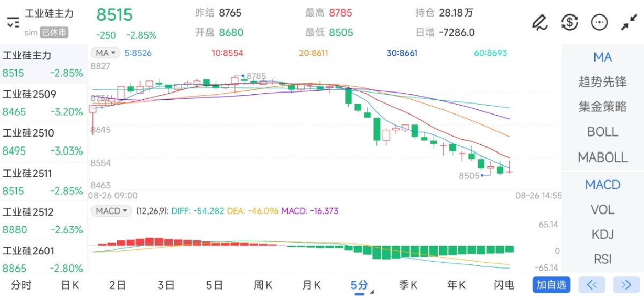
Task: Select 工业硅主力 in contract list
Action: pos(43,64)
